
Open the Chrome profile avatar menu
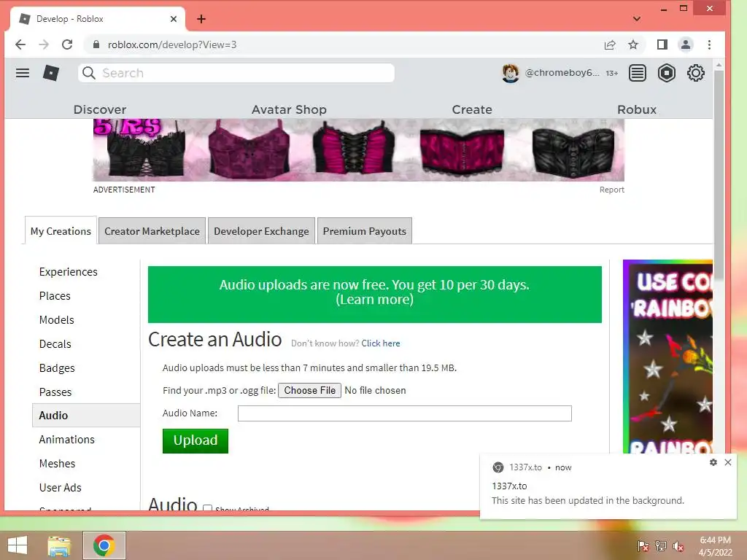coord(686,44)
